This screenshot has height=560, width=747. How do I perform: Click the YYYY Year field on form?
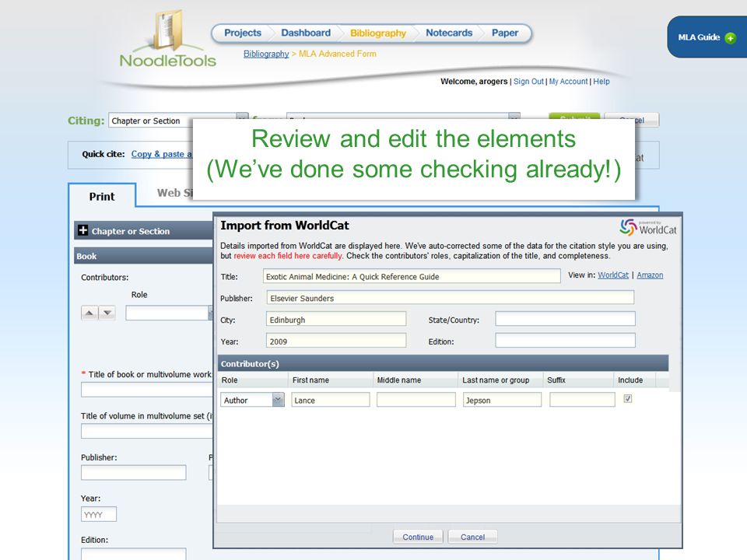[99, 514]
